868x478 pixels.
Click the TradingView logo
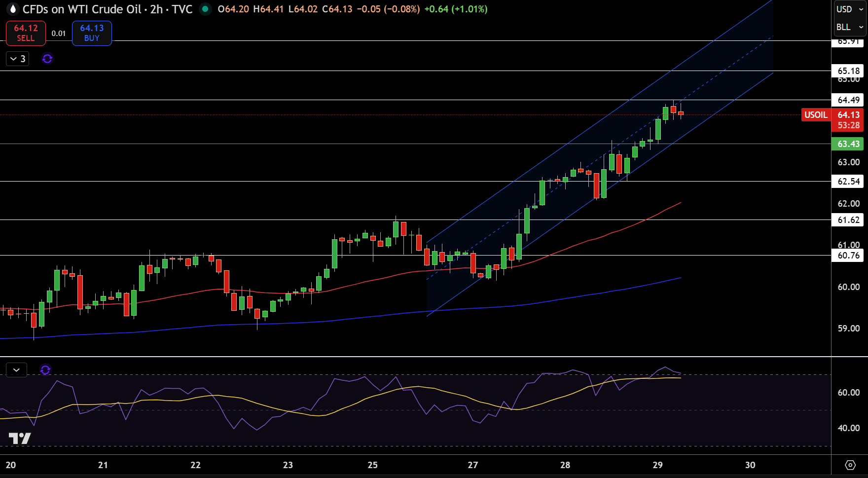coord(20,438)
